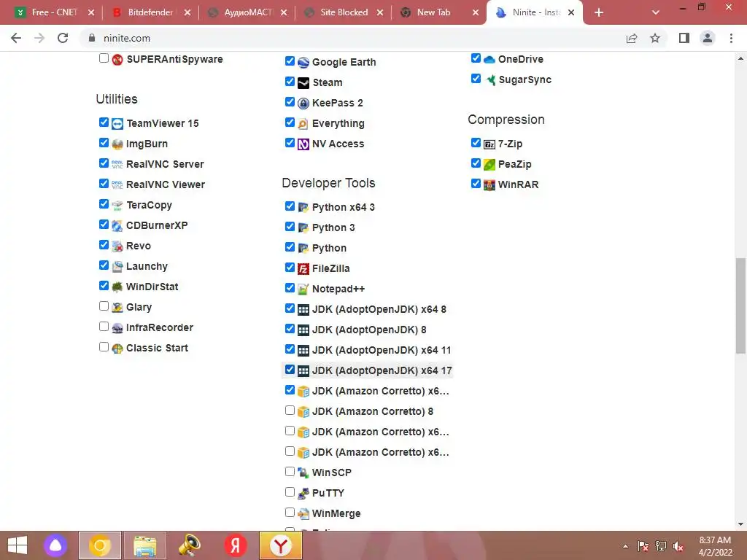Click the WinSCP icon
The image size is (747, 560).
[303, 472]
